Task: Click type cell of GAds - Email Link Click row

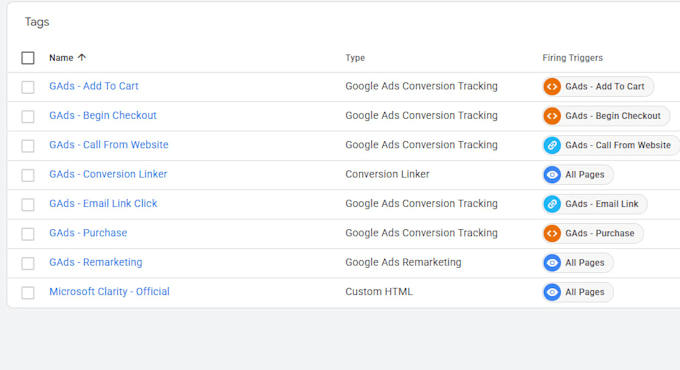Action: 422,203
